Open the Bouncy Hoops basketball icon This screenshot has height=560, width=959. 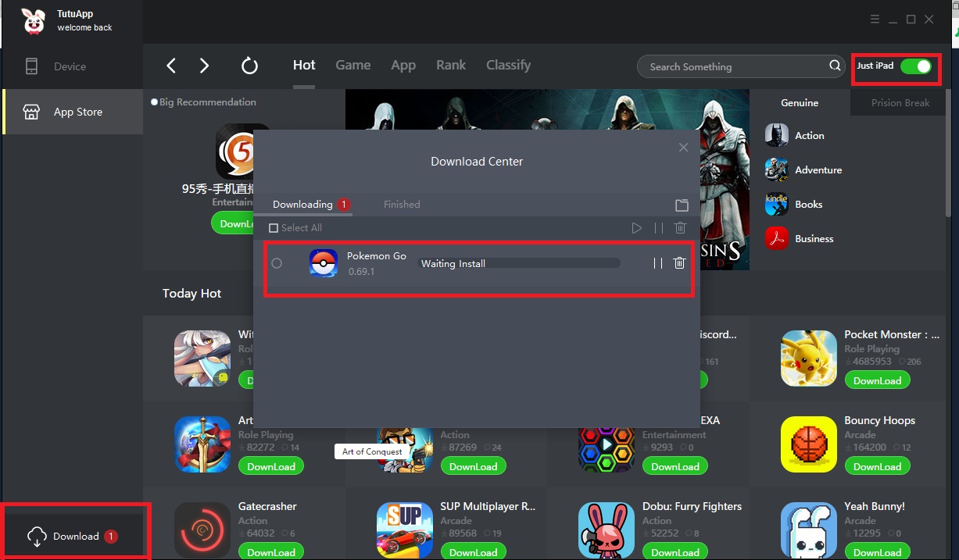(x=808, y=444)
